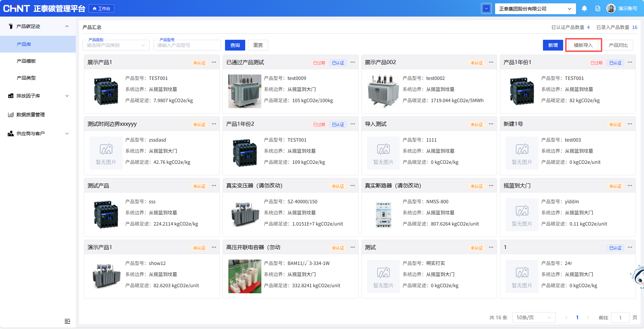Select 产品库 in the sidebar

[38, 44]
